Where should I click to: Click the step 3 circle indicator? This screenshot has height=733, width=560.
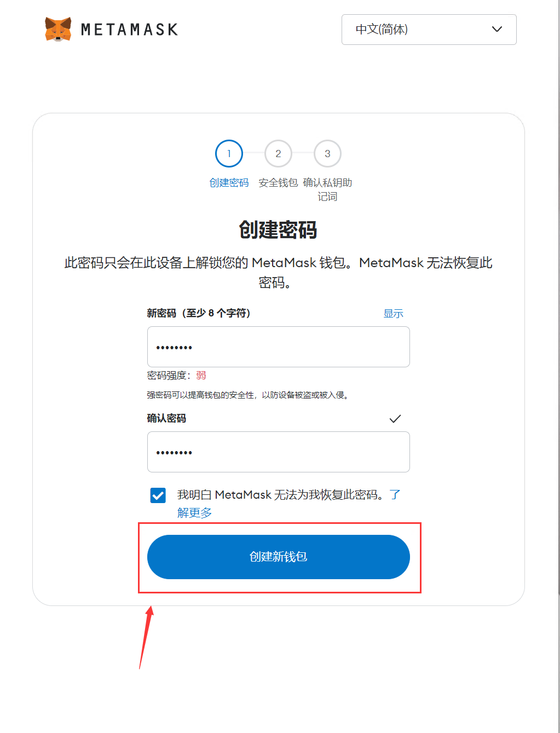[x=327, y=154]
